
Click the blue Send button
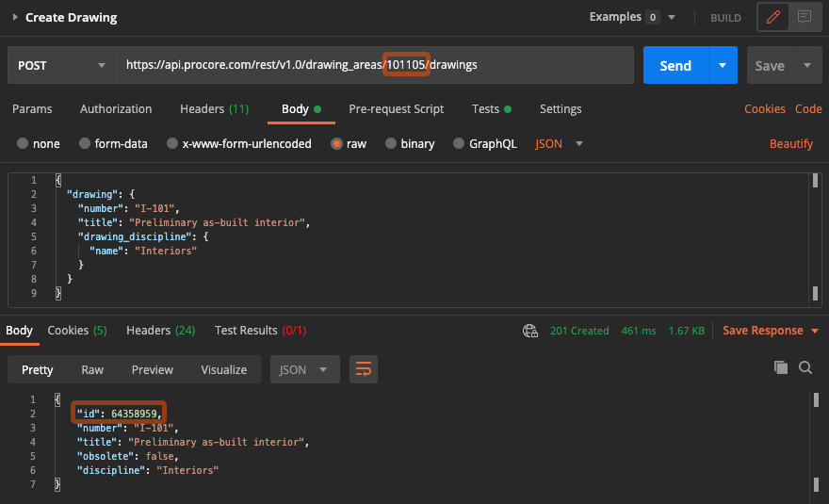675,65
